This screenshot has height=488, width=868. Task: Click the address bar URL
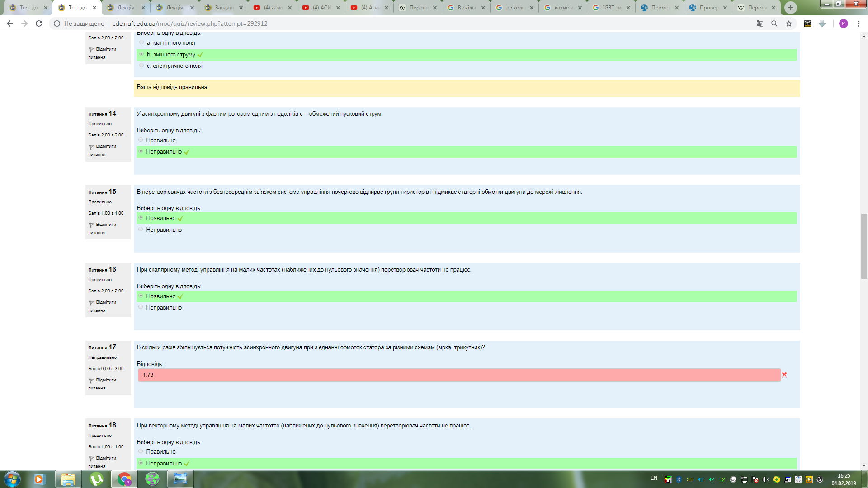point(190,23)
